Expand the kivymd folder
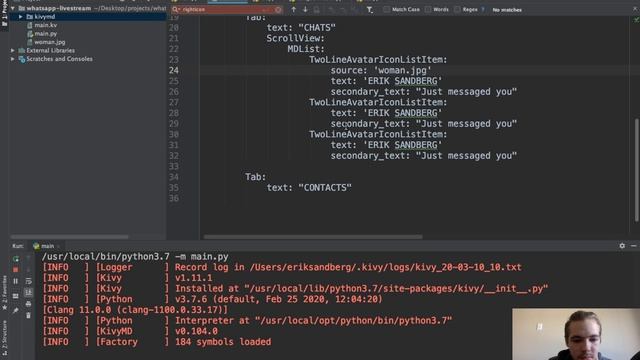This screenshot has width=640, height=360. (20, 17)
